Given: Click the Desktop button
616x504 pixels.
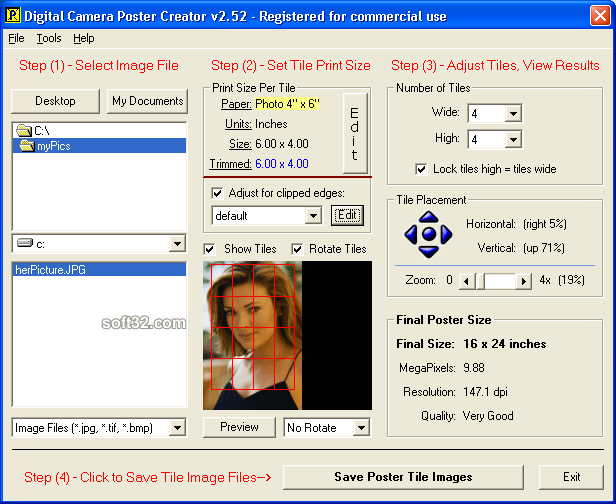Looking at the screenshot, I should (55, 101).
